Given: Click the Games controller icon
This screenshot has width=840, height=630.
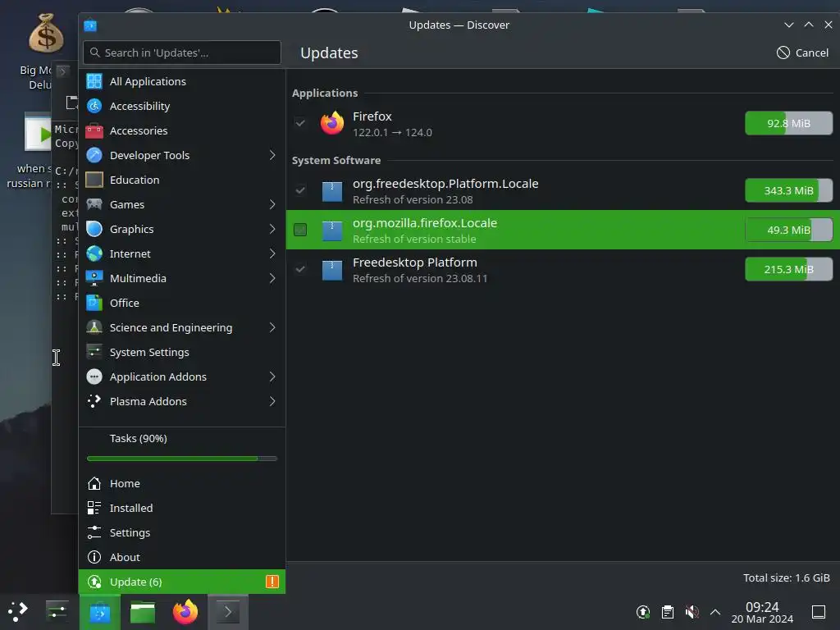Looking at the screenshot, I should (x=94, y=204).
